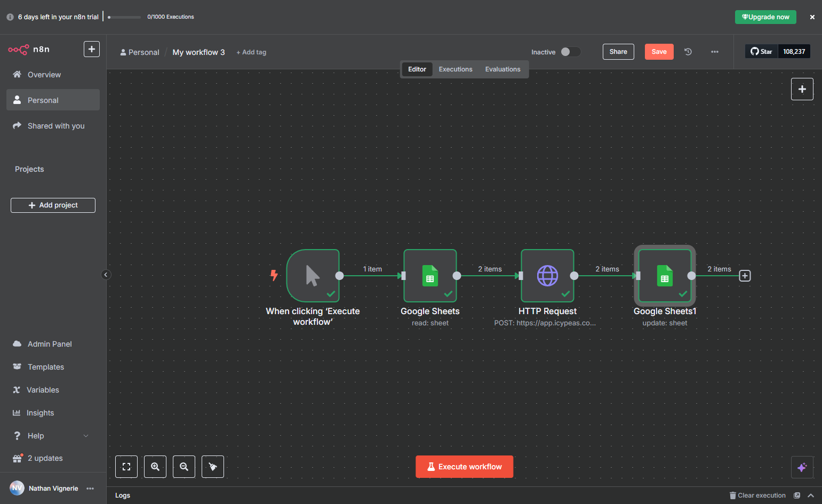Image resolution: width=822 pixels, height=504 pixels.
Task: Zoom out on the canvas
Action: point(184,467)
